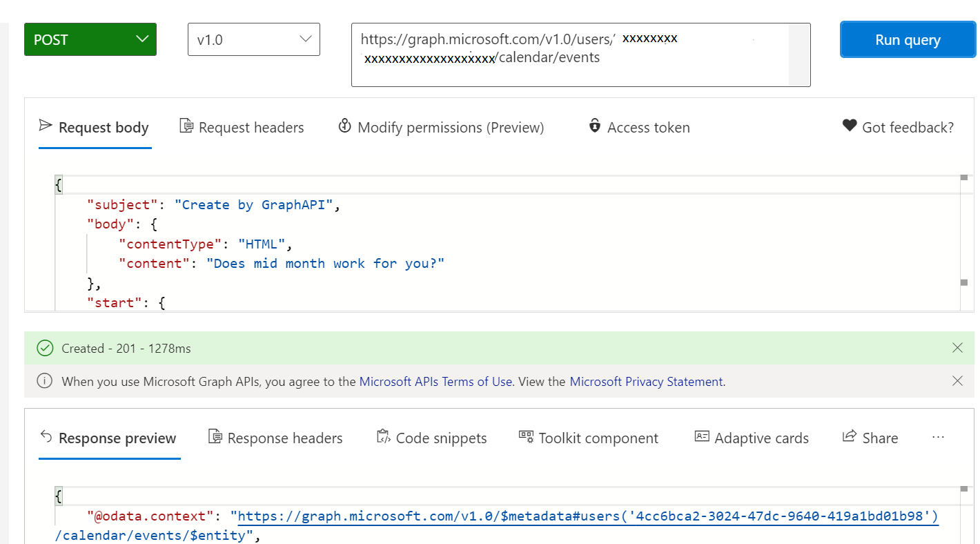Click the send arrow icon on Request body

pos(46,126)
